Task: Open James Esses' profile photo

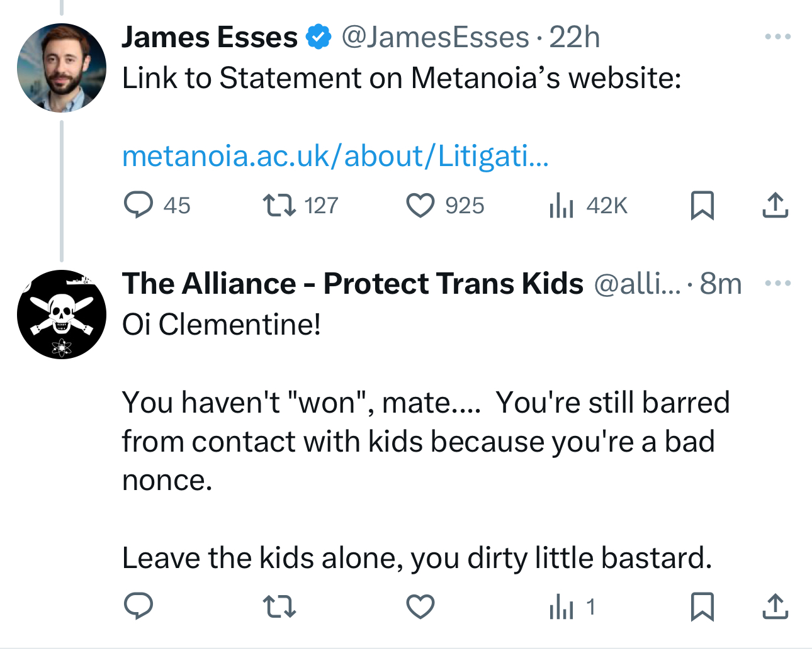Action: coord(62,68)
